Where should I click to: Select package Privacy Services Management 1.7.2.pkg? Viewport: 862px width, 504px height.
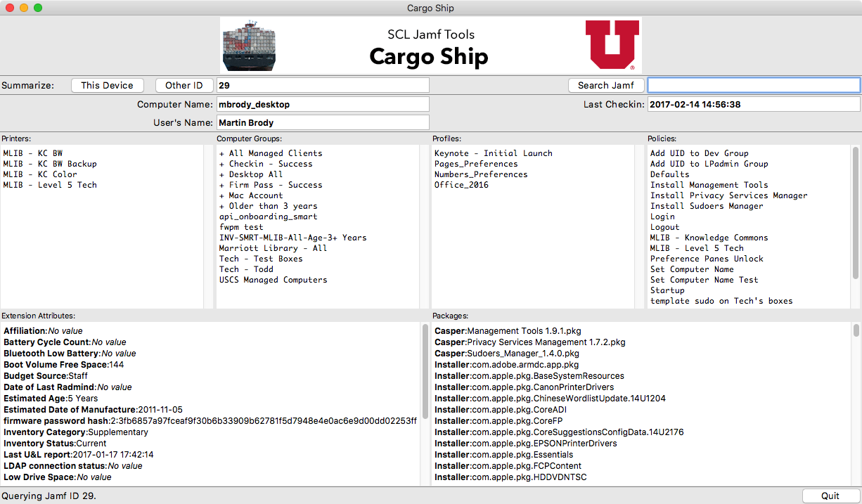tap(529, 342)
